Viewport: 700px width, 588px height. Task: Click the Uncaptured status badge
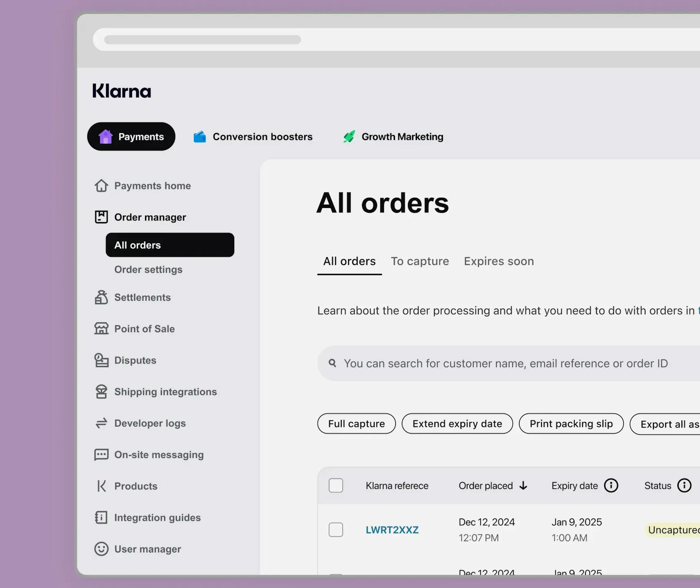672,530
